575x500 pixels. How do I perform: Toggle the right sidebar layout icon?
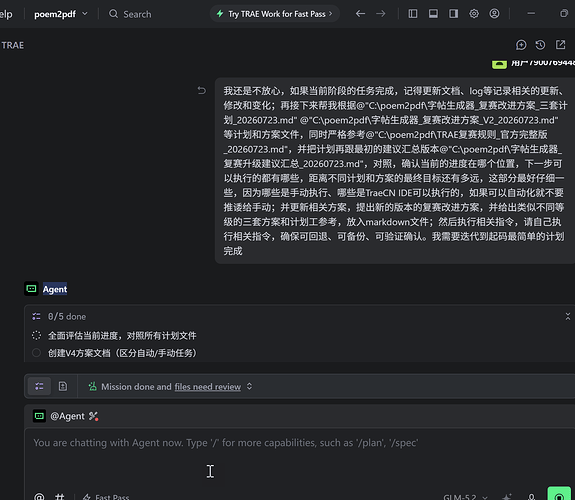click(454, 14)
